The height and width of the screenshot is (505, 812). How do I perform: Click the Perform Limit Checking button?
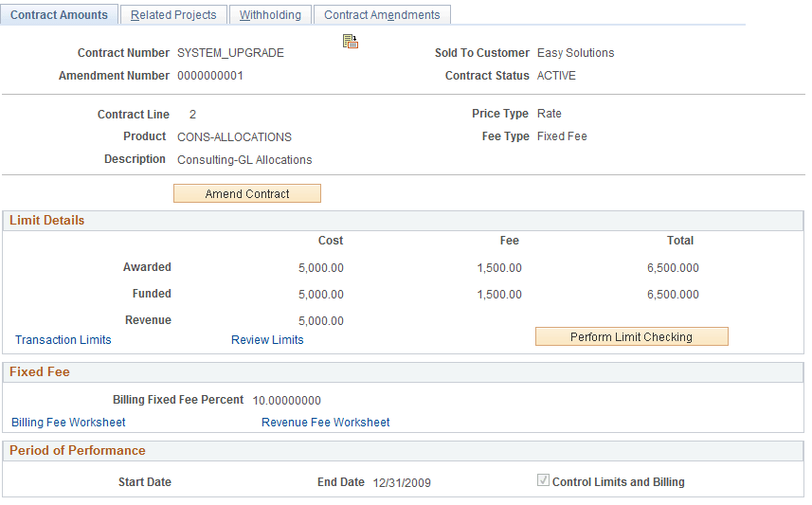(x=631, y=336)
